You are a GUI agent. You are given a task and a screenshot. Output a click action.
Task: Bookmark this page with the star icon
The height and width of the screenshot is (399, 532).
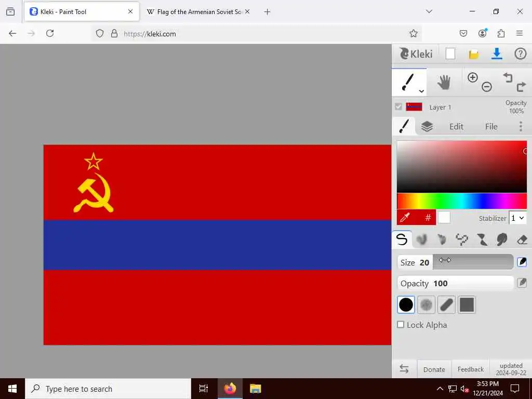pos(413,33)
